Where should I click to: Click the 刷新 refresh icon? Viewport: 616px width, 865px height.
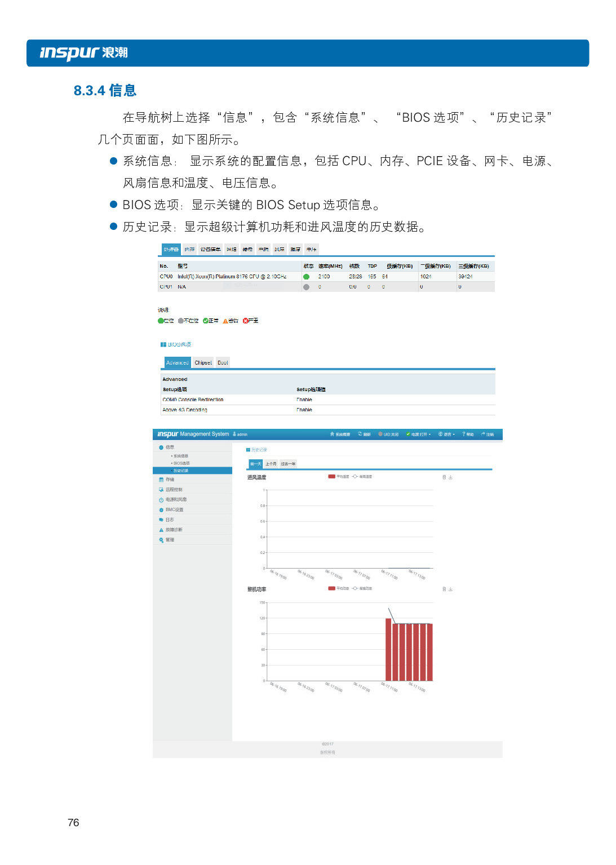point(360,434)
